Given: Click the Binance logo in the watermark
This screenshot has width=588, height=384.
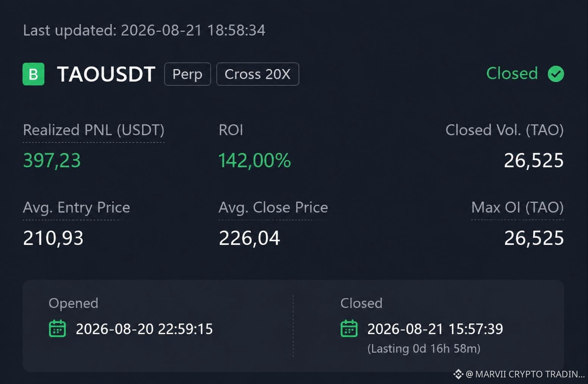Looking at the screenshot, I should (458, 374).
